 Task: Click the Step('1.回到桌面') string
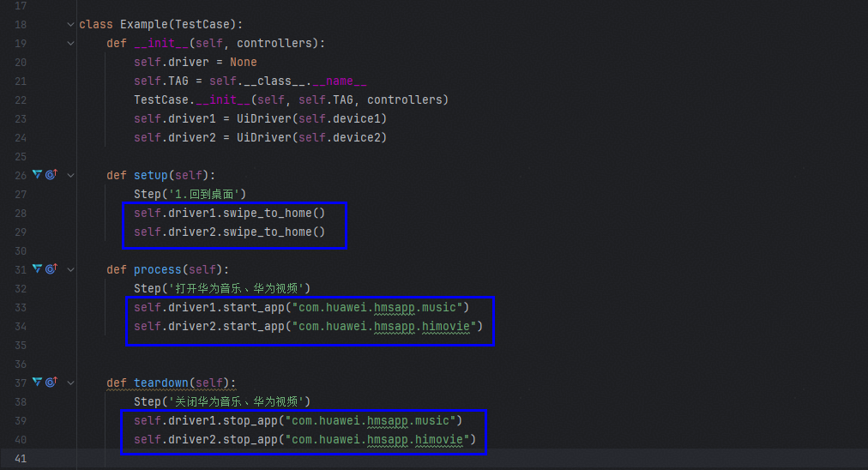207,195
